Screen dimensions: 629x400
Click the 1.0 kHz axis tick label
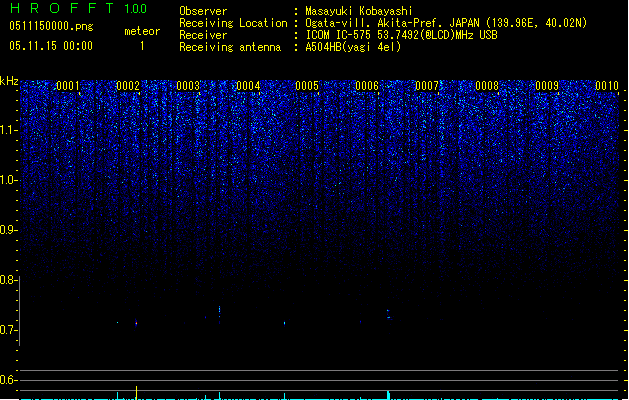coord(8,180)
